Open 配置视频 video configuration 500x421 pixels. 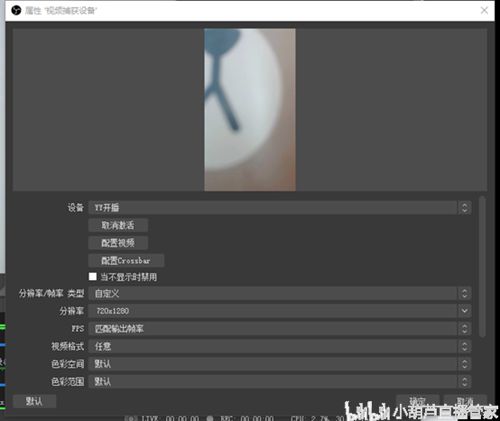pos(118,243)
